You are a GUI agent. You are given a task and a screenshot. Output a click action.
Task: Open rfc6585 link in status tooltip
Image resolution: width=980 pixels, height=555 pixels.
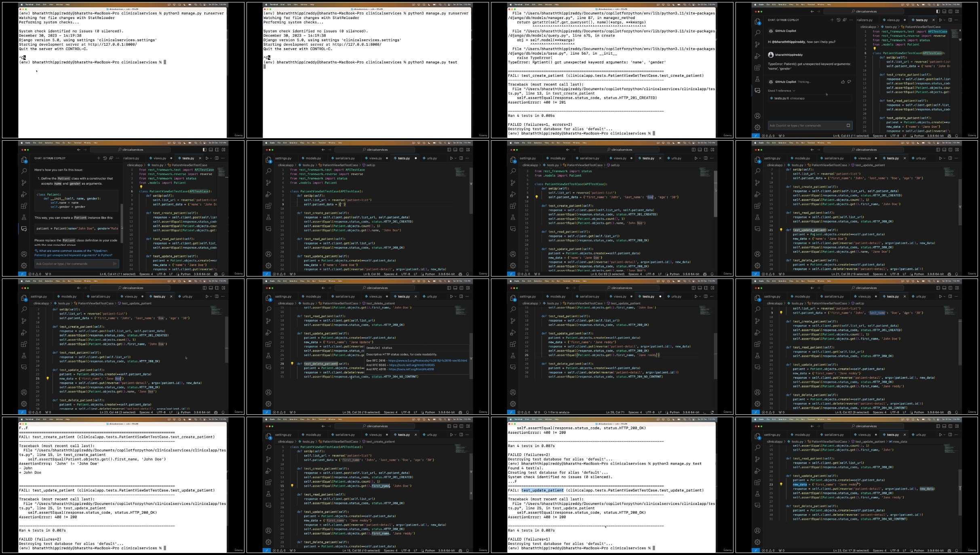coord(412,365)
